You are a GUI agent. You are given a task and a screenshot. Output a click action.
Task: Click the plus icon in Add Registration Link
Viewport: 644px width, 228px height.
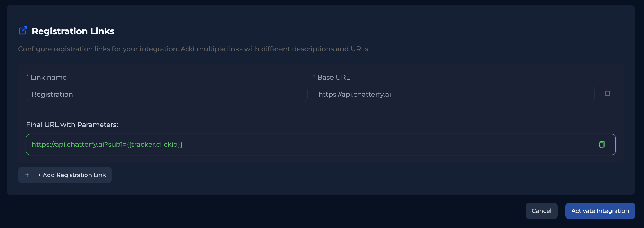click(x=27, y=175)
